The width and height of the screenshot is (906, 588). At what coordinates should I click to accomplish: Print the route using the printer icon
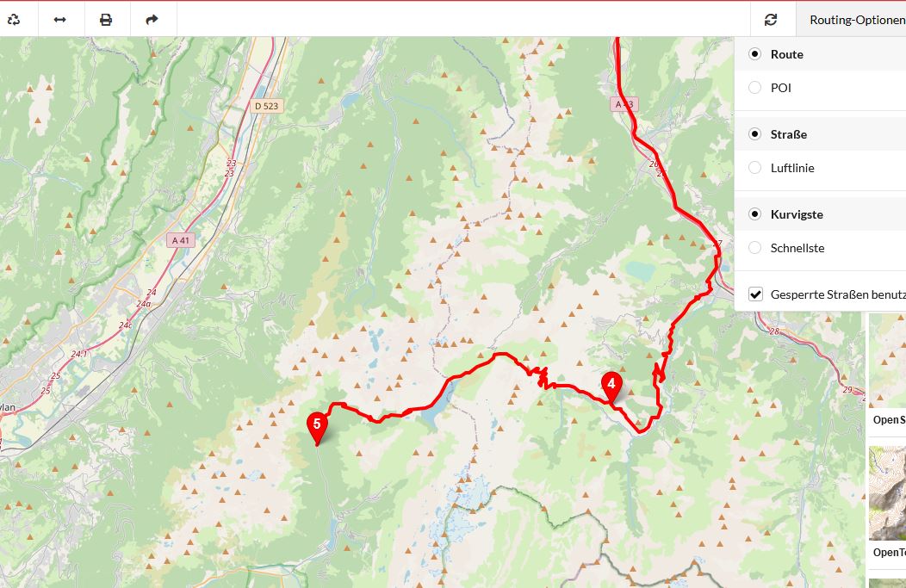pos(106,20)
